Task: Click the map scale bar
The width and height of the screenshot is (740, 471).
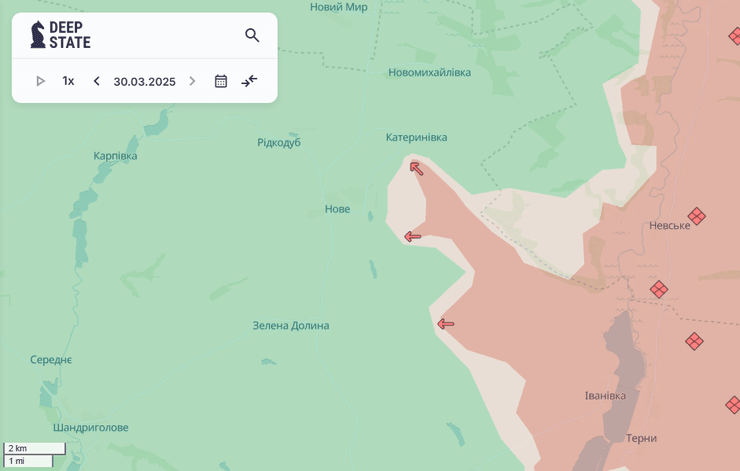Action: pos(34,454)
